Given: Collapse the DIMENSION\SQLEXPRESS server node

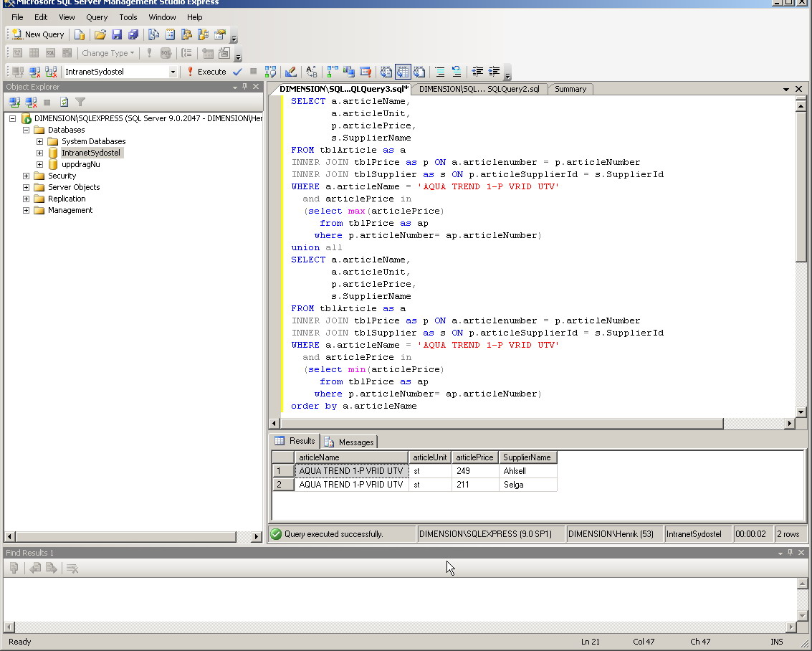Looking at the screenshot, I should 12,118.
